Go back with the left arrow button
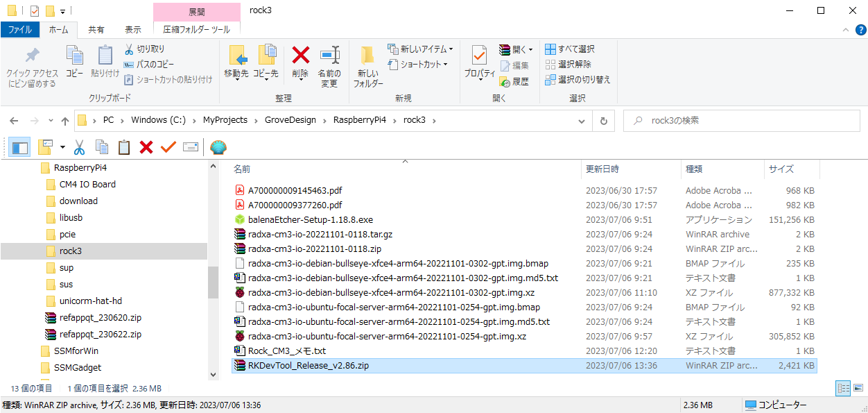 [15, 120]
